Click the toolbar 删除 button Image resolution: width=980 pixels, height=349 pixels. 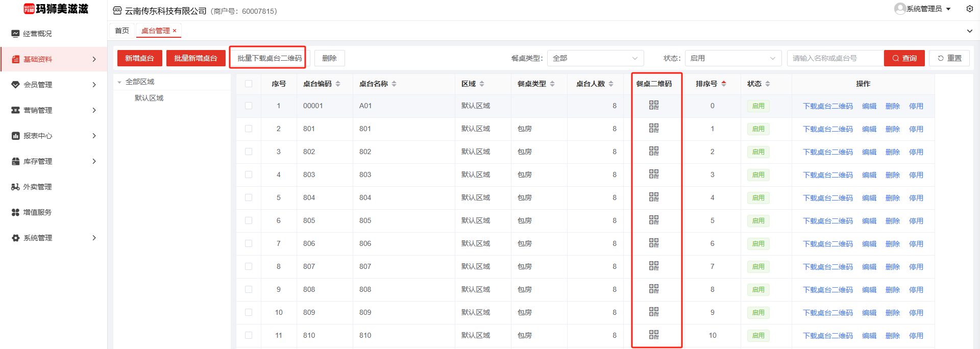tap(329, 58)
